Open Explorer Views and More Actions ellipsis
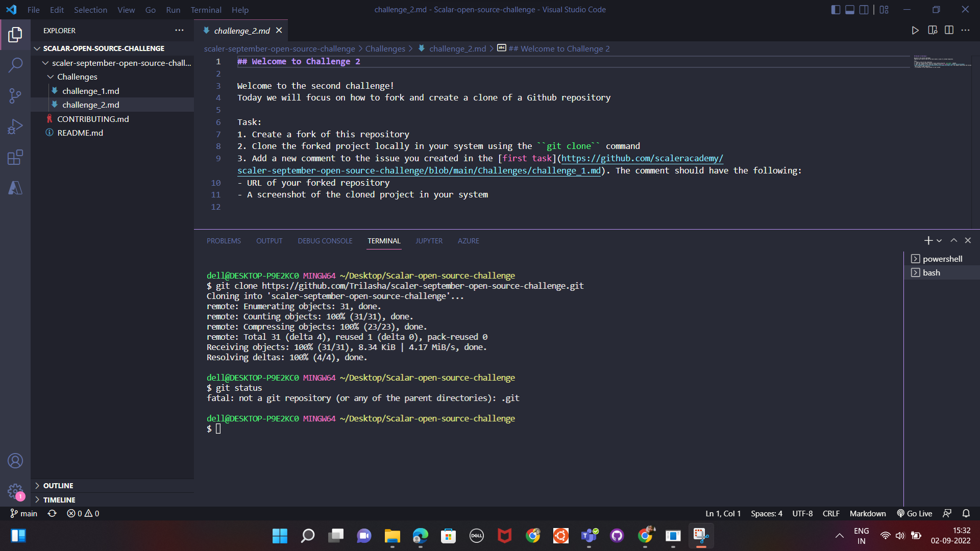 179,31
